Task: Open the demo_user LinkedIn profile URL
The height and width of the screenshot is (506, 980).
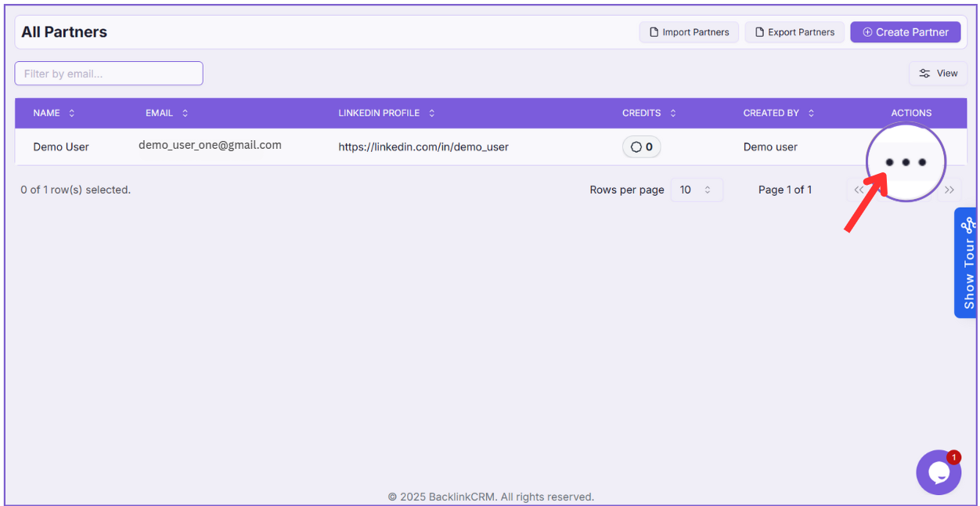Action: click(423, 147)
